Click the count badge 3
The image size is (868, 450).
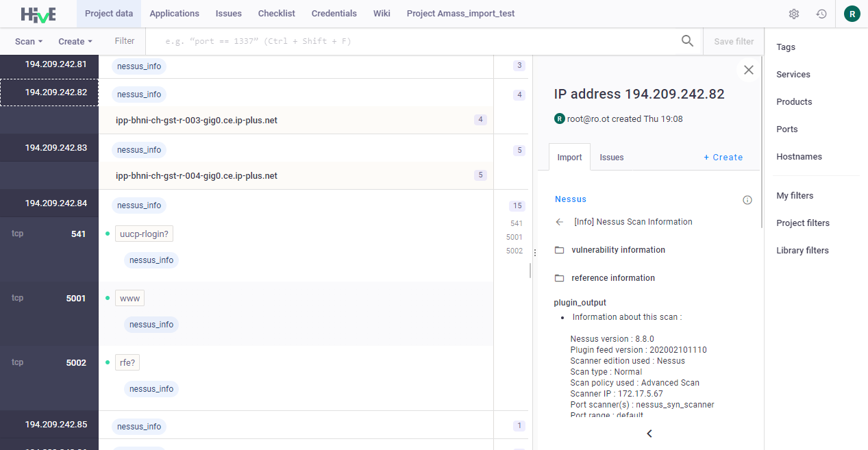pos(519,66)
